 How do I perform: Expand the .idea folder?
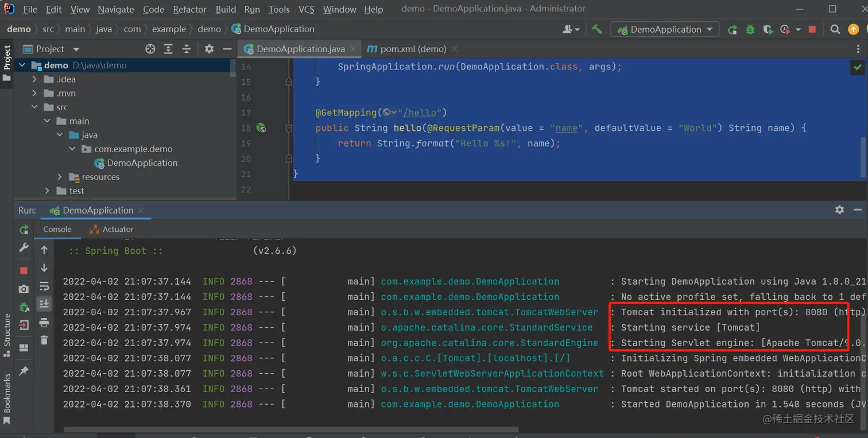tap(35, 79)
